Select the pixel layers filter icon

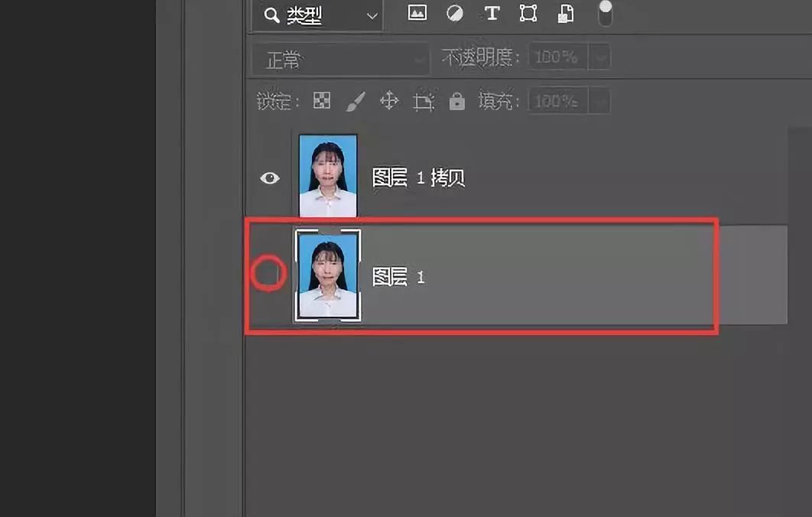pos(417,13)
